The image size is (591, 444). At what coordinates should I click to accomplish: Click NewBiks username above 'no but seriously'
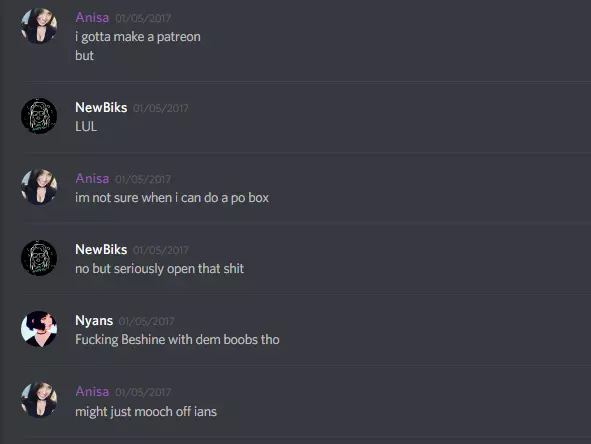pyautogui.click(x=101, y=250)
